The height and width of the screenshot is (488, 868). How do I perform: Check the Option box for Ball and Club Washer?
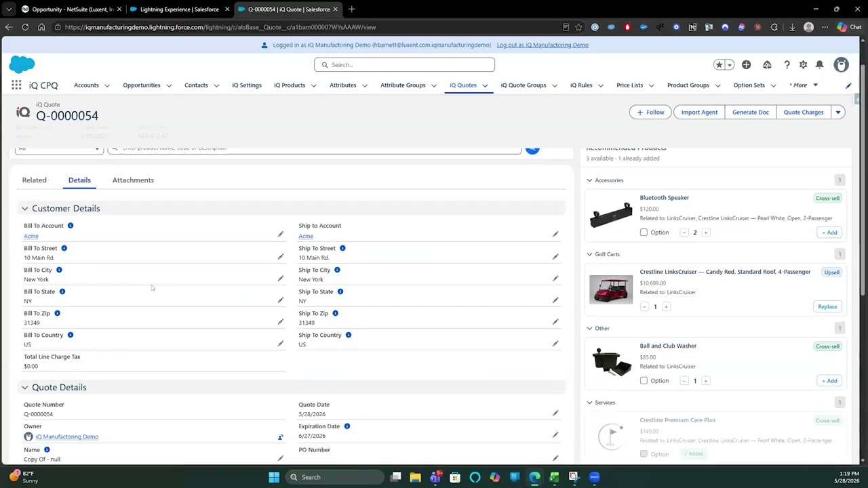644,381
